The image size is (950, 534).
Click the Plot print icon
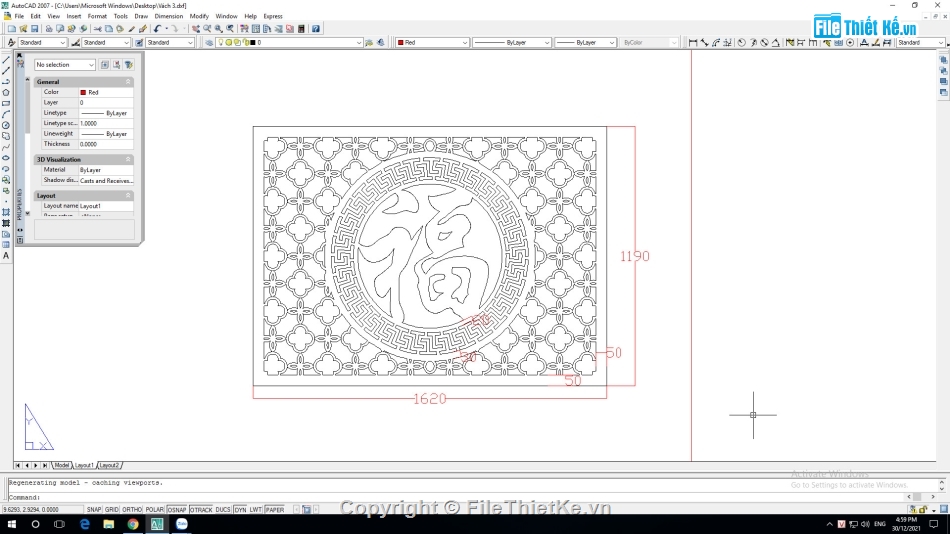tap(49, 28)
